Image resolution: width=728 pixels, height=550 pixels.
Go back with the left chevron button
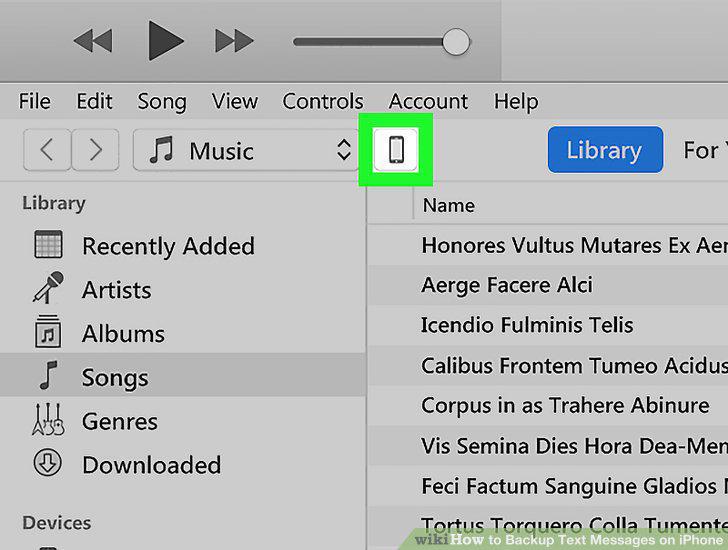point(47,150)
